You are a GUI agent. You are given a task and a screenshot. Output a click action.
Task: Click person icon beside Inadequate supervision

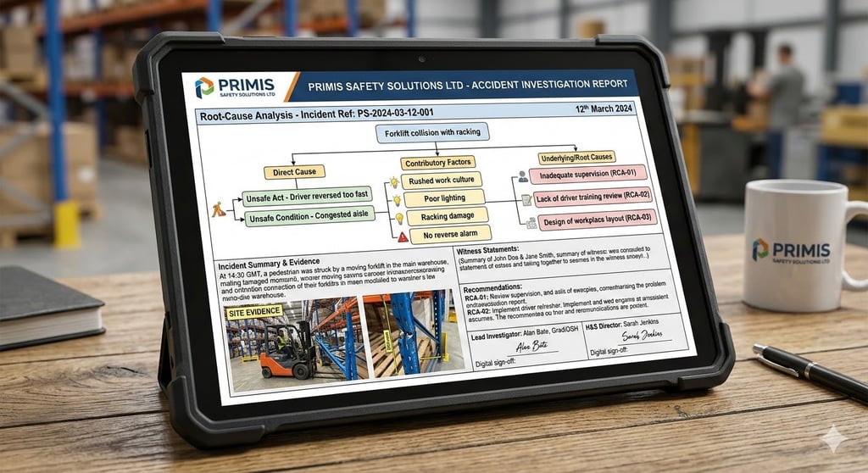coord(522,177)
